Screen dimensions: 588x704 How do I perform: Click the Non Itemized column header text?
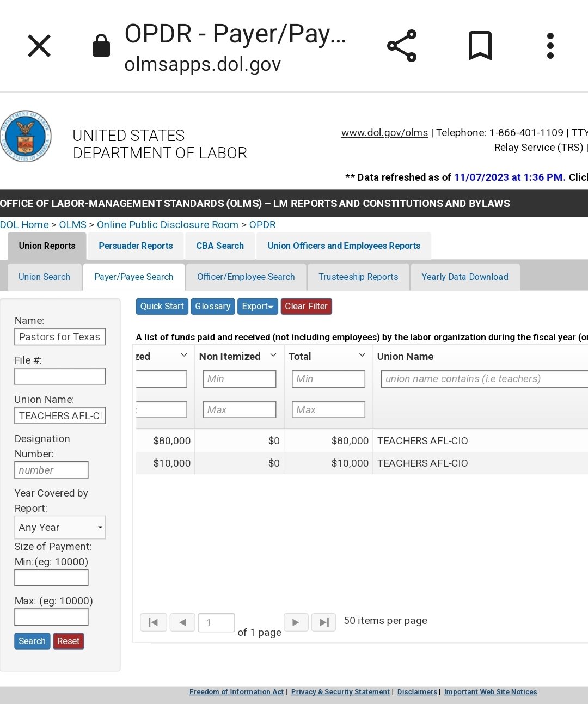point(230,357)
